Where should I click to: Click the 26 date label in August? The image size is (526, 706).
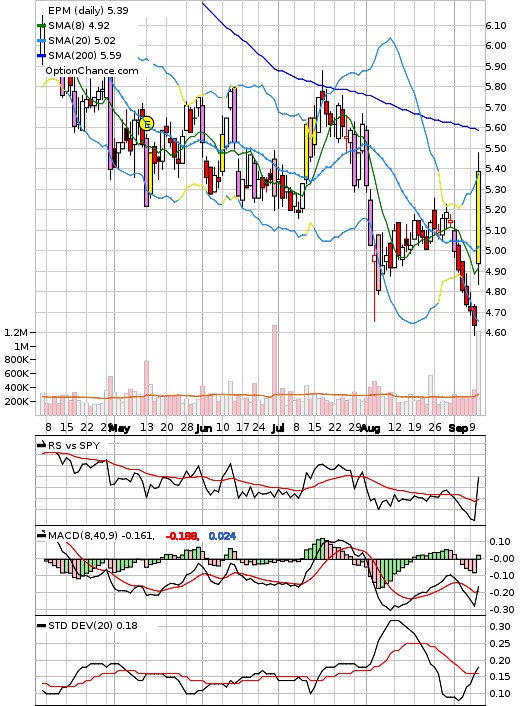(x=434, y=427)
